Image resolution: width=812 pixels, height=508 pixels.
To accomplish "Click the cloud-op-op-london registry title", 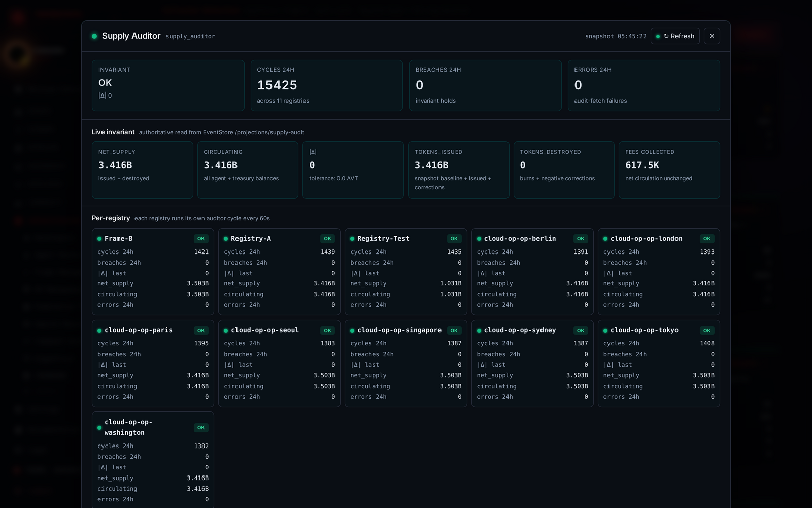I will 646,239.
